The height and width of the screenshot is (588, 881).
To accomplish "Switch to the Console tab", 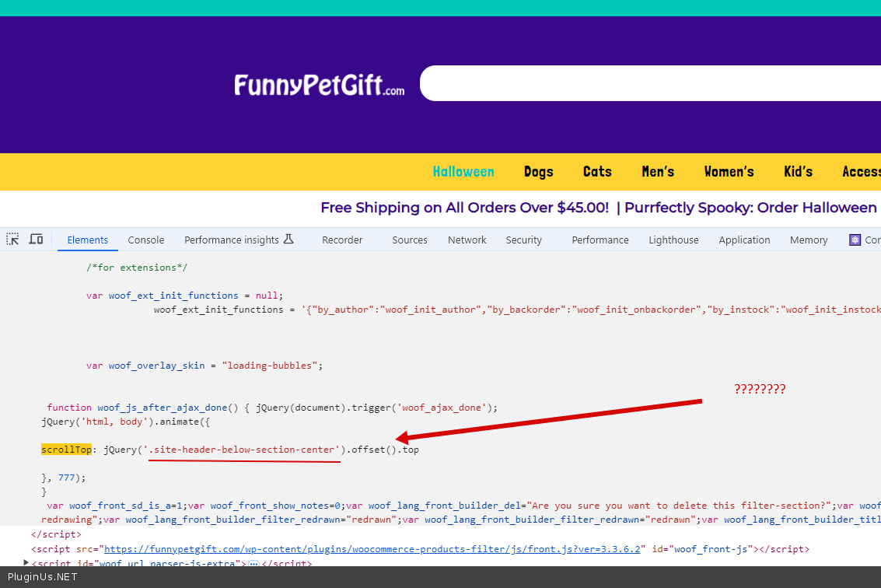I will [146, 240].
